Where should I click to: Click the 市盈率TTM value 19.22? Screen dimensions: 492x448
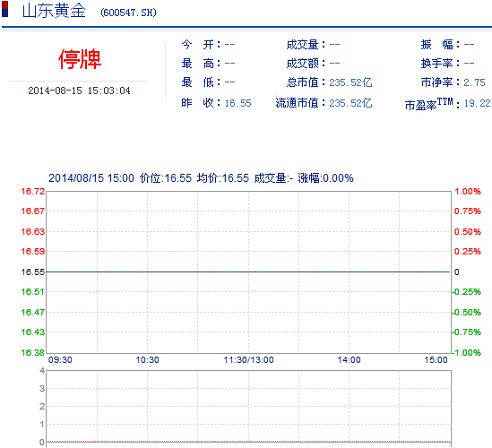click(x=477, y=103)
